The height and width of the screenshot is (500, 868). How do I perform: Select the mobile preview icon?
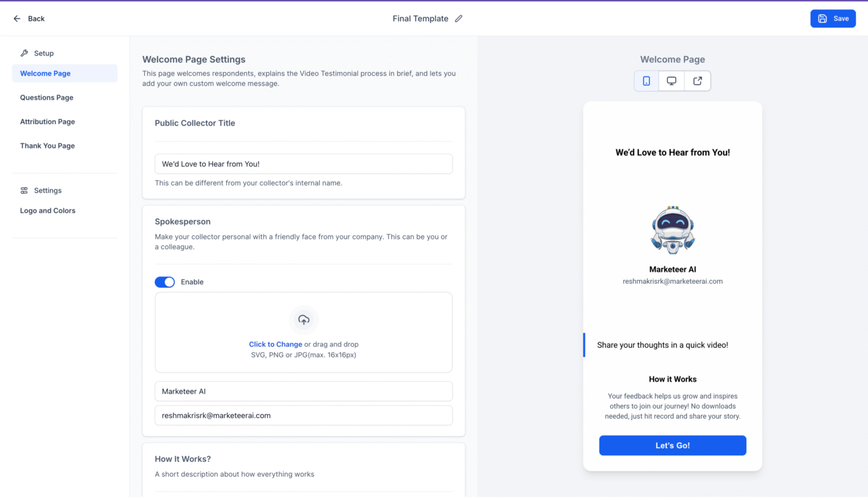(646, 80)
